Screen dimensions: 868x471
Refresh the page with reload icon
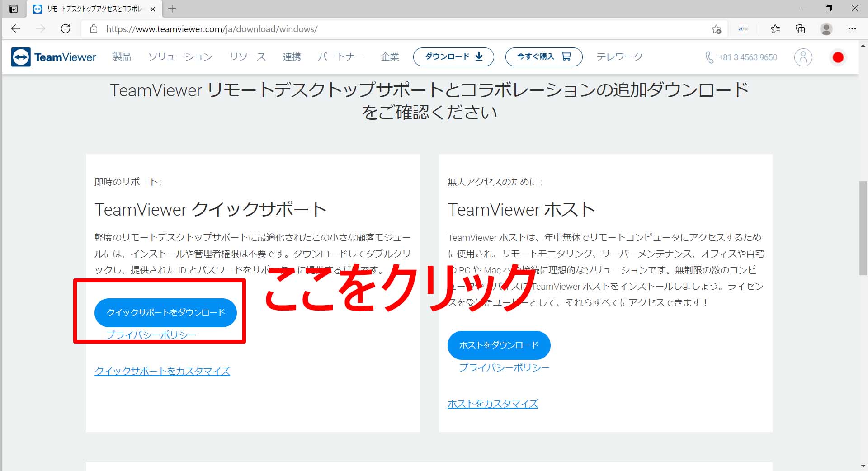pos(66,29)
